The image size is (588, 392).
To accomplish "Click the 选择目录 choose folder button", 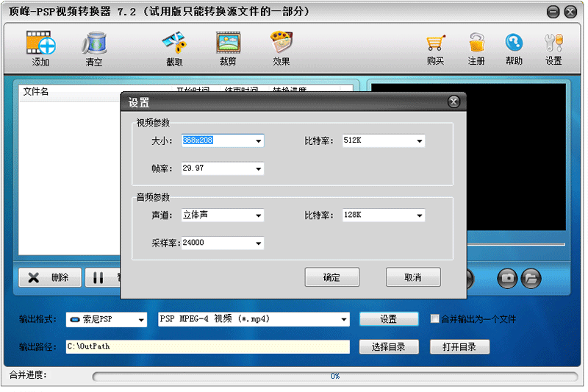I will [x=389, y=346].
